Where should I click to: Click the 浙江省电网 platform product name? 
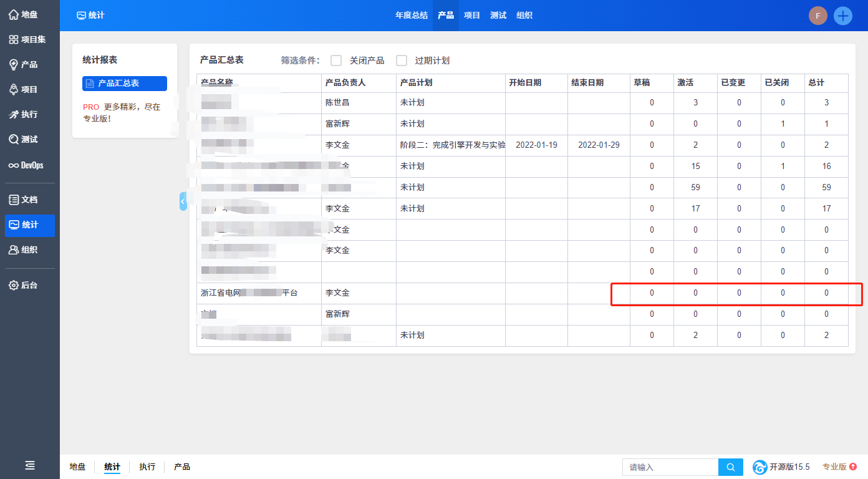click(249, 293)
